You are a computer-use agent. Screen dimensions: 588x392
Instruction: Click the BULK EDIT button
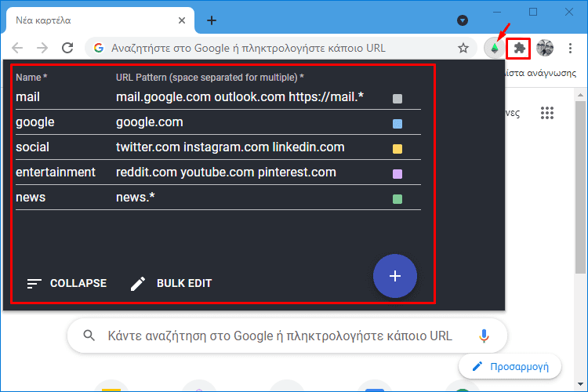(171, 283)
